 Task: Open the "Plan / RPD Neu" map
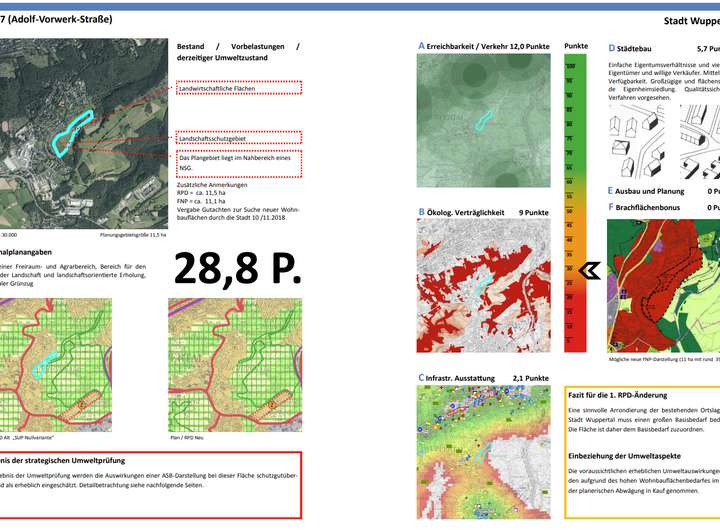[235, 365]
